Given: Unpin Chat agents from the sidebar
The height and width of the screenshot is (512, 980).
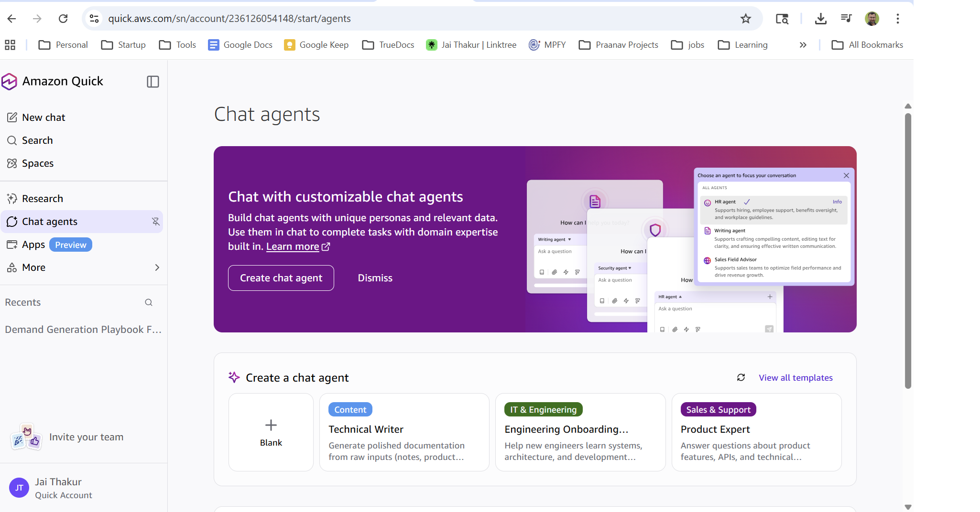Looking at the screenshot, I should [156, 222].
